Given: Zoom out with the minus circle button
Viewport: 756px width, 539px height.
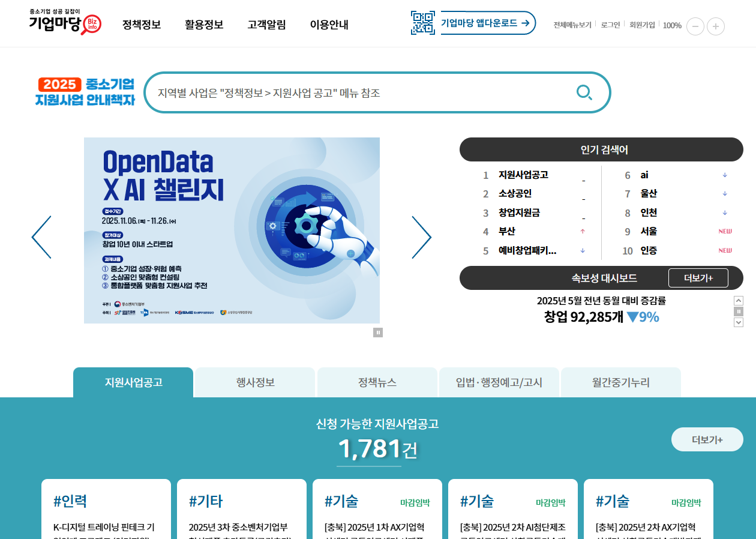Looking at the screenshot, I should coord(695,26).
